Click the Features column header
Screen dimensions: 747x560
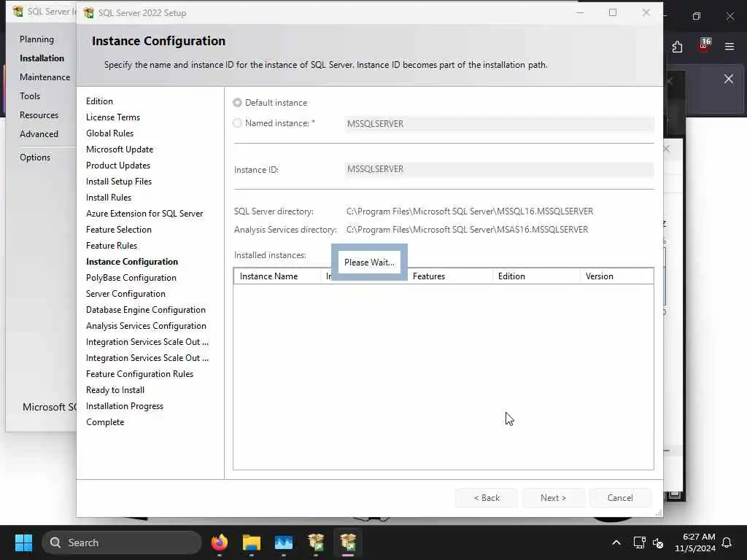[449, 276]
